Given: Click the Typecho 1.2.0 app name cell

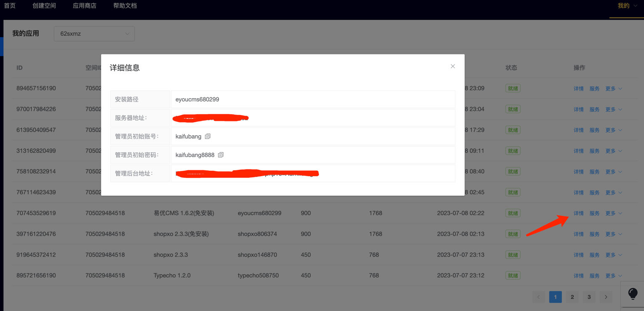Looking at the screenshot, I should [x=172, y=276].
